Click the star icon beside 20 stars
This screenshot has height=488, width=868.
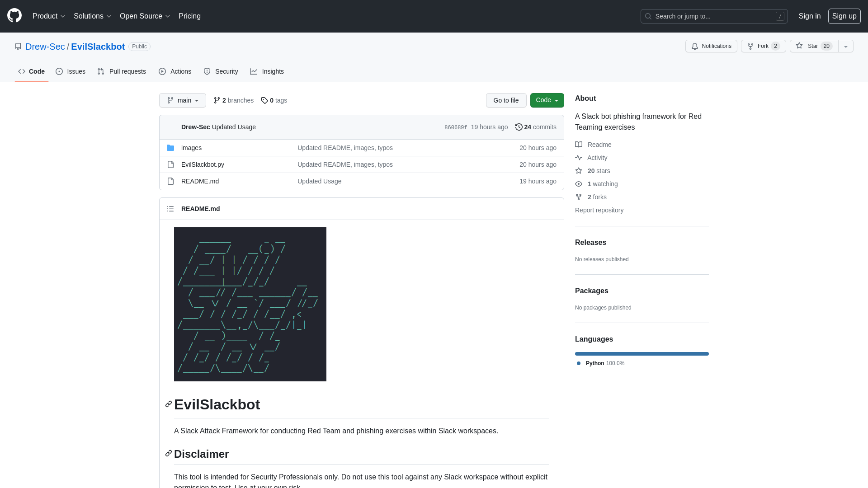579,171
